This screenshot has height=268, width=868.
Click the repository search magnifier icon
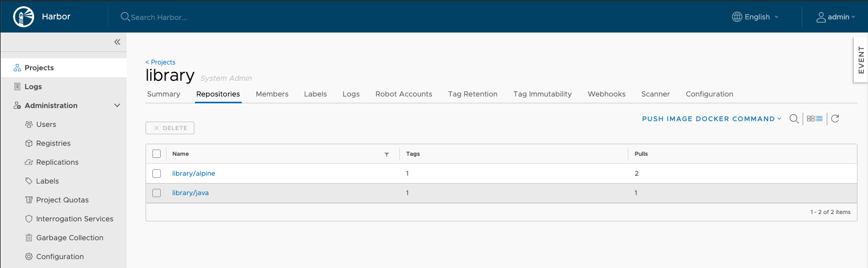click(x=794, y=119)
